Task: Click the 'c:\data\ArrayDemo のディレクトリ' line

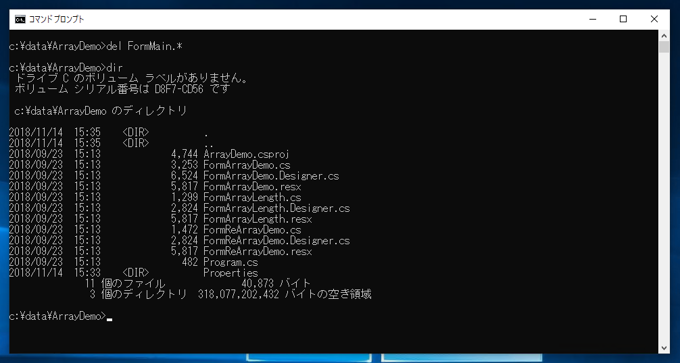Action: coord(101,111)
